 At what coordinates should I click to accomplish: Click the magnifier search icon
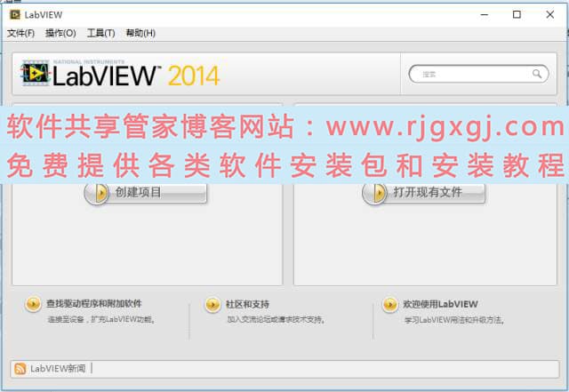pyautogui.click(x=537, y=74)
